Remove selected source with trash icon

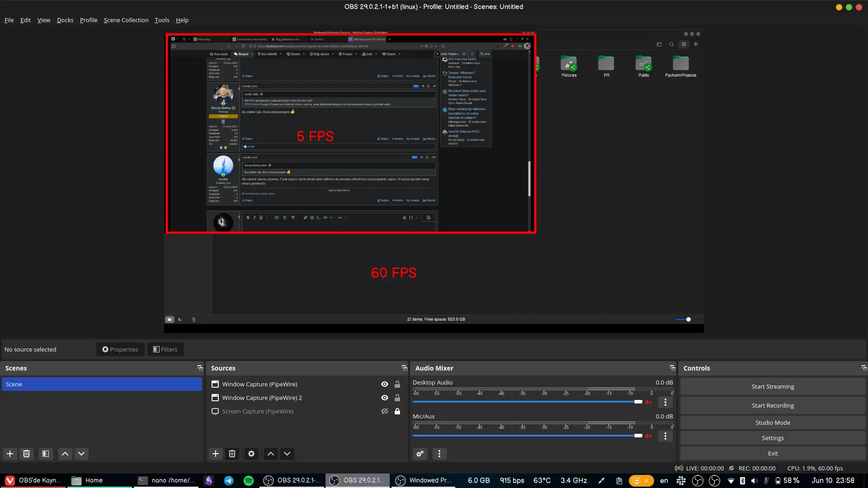point(232,454)
